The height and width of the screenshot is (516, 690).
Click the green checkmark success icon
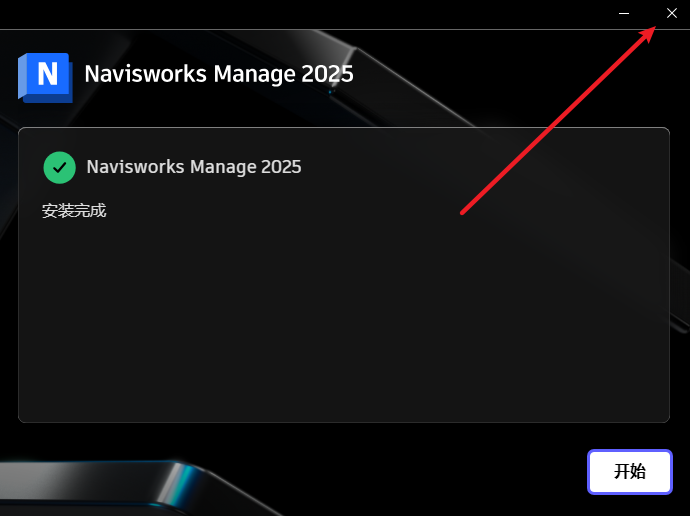tap(59, 168)
